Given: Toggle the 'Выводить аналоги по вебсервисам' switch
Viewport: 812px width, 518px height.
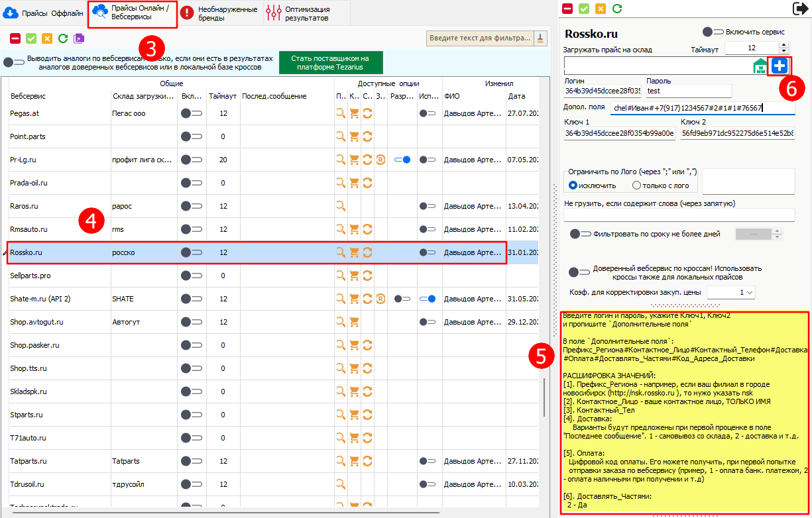Looking at the screenshot, I should coord(13,62).
